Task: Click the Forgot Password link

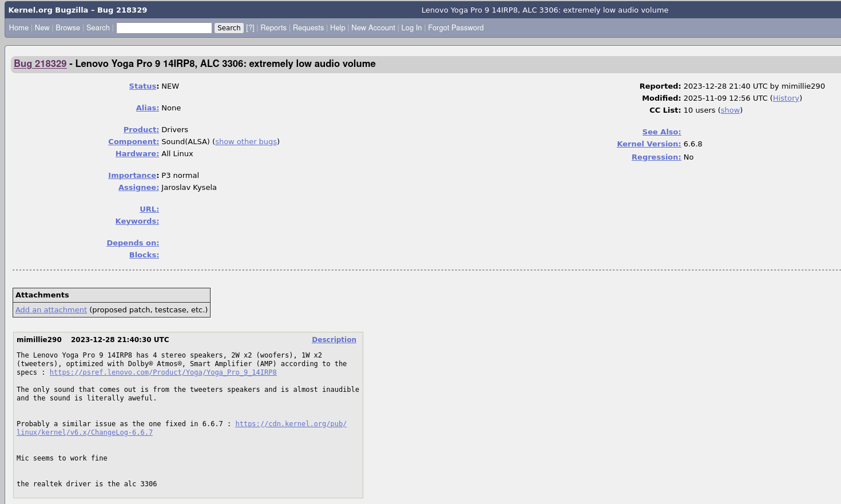Action: tap(455, 28)
